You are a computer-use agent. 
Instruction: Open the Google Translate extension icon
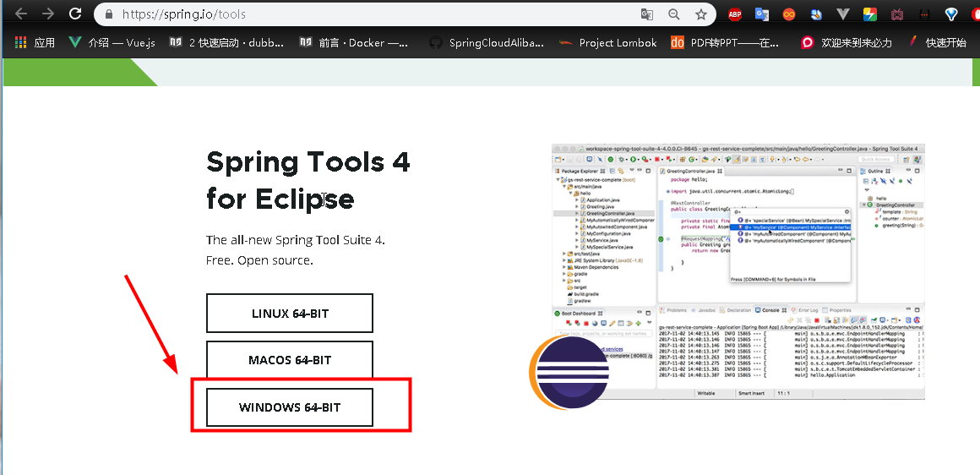(762, 14)
